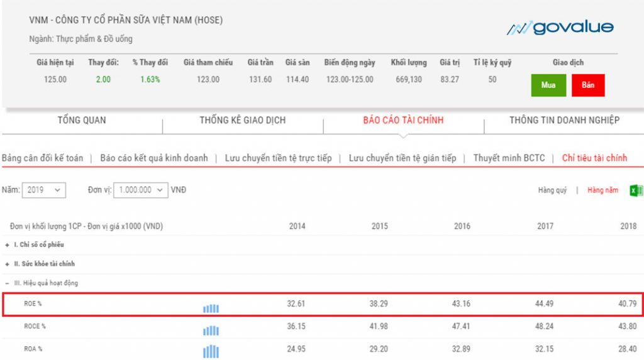Click the daily range 123.00-125.00
The width and height of the screenshot is (644, 360).
[350, 80]
